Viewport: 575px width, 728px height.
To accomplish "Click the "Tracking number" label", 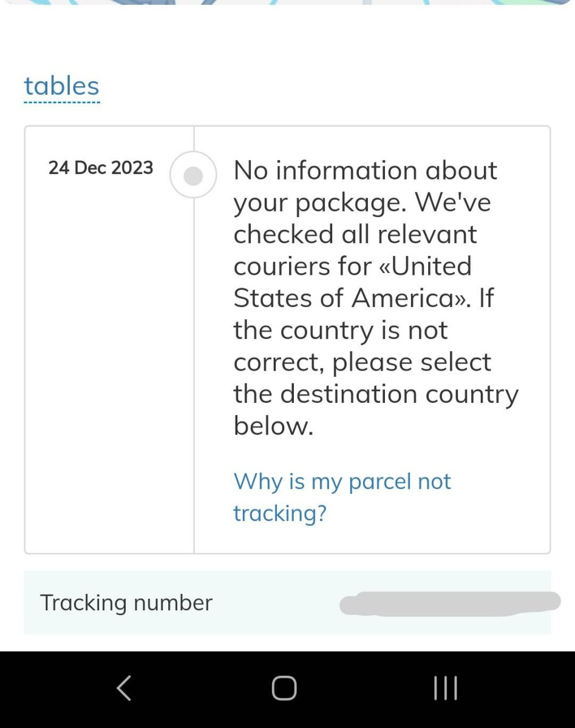I will coord(126,603).
